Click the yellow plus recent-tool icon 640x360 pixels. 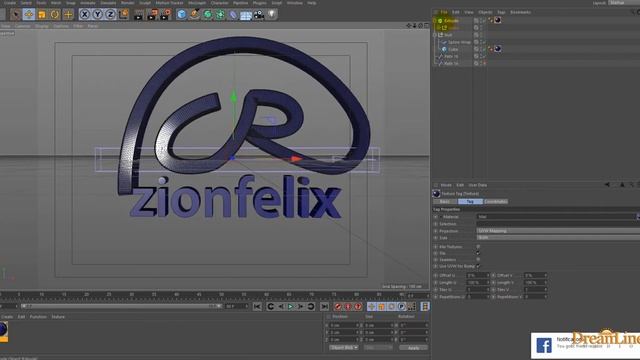[x=68, y=15]
